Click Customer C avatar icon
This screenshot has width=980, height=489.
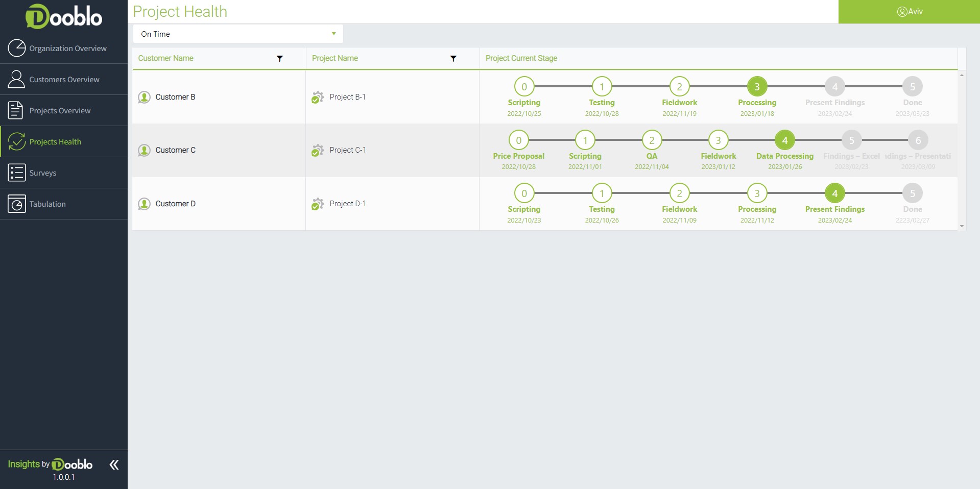point(144,150)
